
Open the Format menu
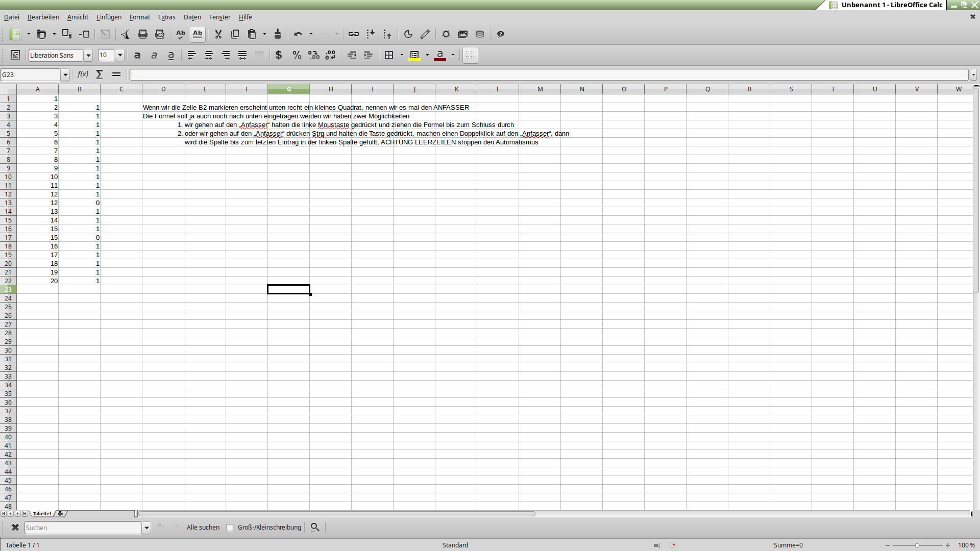[x=139, y=17]
